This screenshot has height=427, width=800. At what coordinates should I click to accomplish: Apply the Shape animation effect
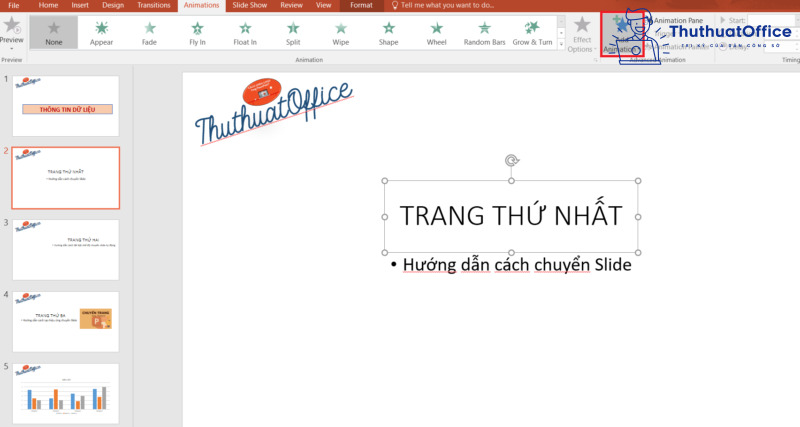click(388, 32)
